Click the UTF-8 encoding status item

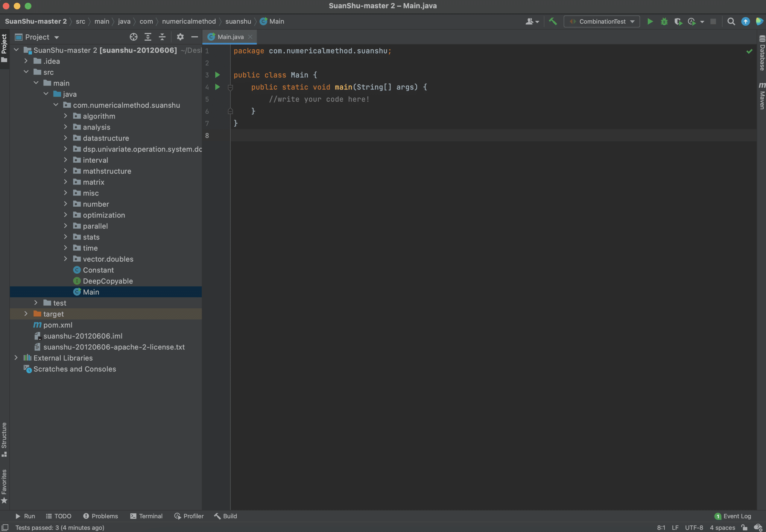tap(694, 527)
